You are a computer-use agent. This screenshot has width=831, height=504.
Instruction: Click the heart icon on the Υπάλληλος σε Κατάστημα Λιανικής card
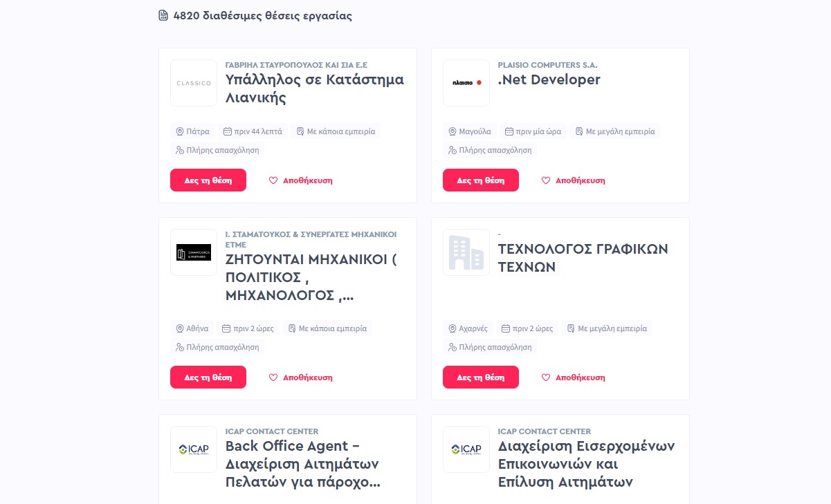coord(273,180)
